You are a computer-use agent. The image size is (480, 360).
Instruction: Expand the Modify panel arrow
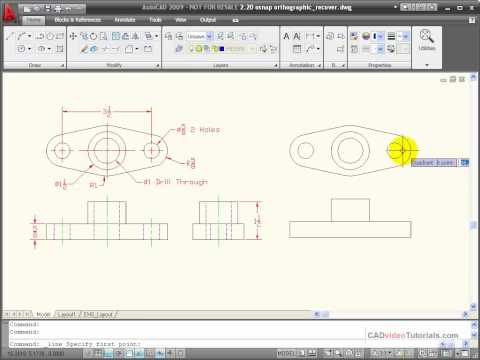click(158, 66)
